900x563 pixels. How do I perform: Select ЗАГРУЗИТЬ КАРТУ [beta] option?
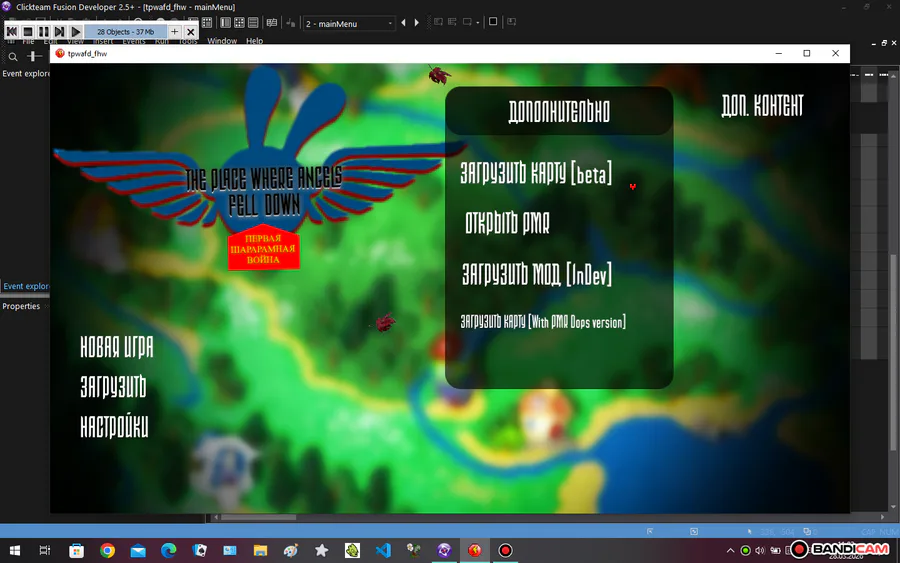click(536, 173)
